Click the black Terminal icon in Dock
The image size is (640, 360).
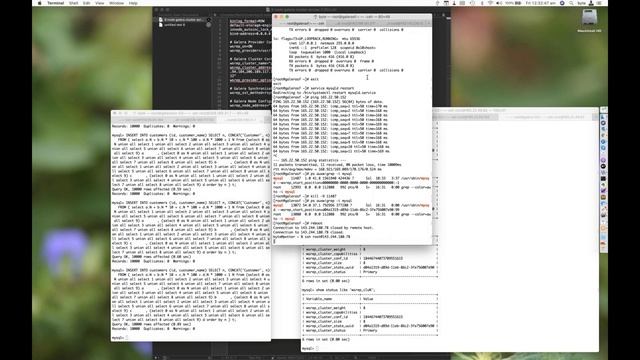(603, 178)
